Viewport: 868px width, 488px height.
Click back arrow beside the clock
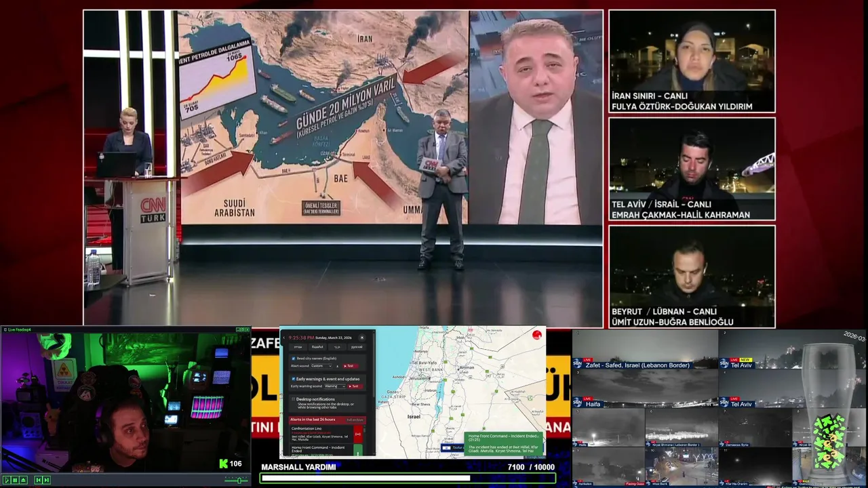click(284, 338)
